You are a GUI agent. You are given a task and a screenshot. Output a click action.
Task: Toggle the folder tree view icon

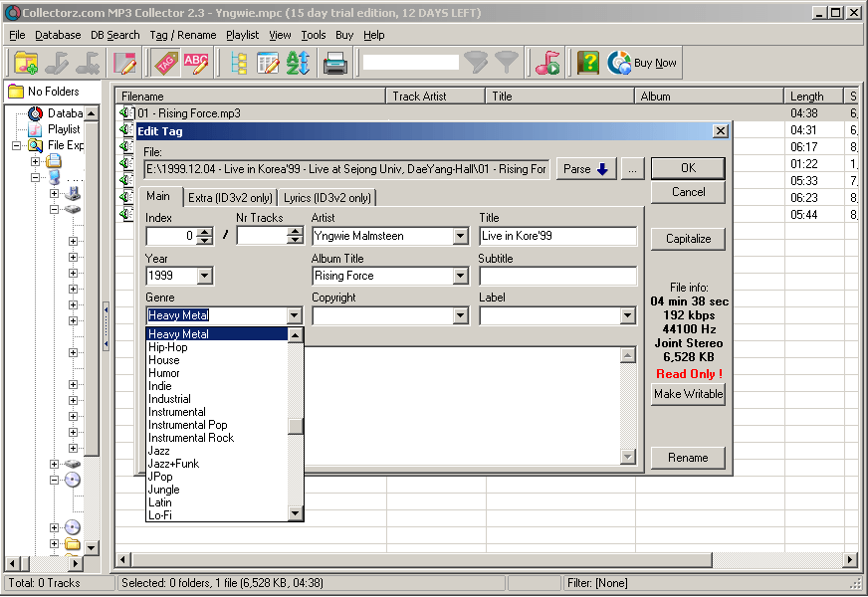[x=239, y=64]
